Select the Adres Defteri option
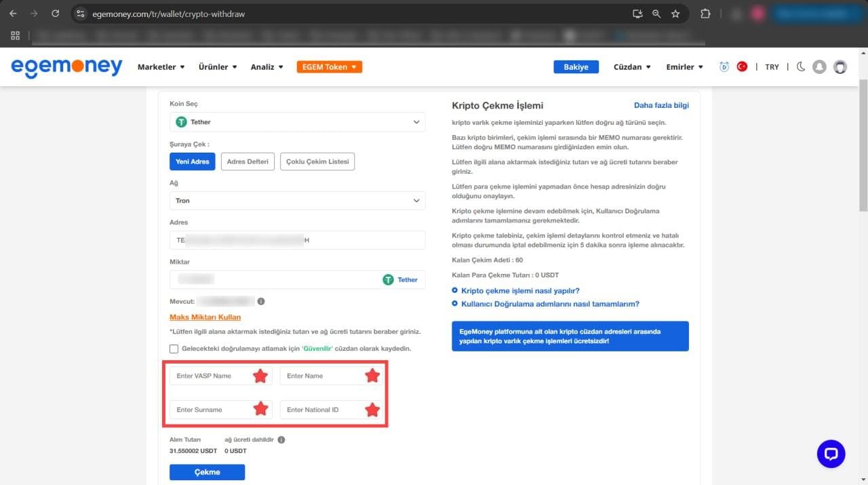Image resolution: width=868 pixels, height=485 pixels. point(248,161)
